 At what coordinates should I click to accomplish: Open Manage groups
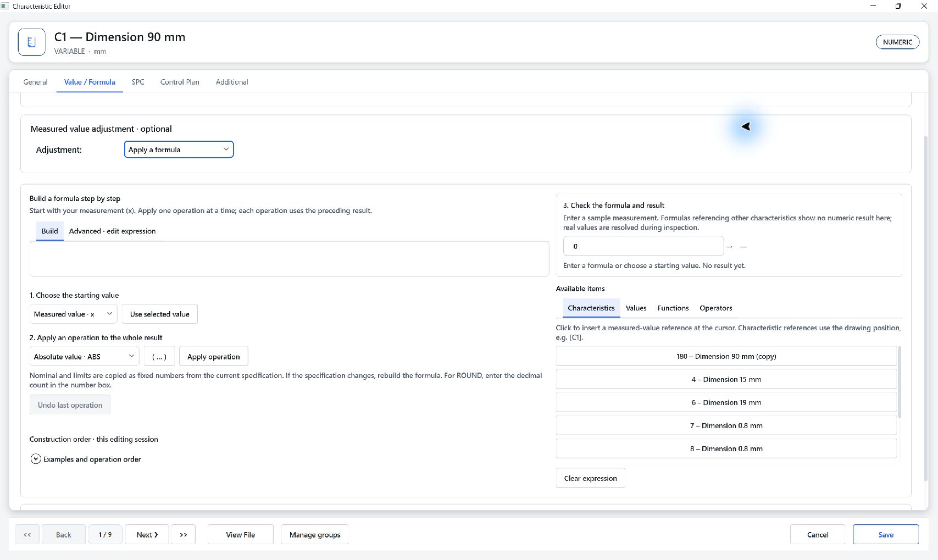pyautogui.click(x=315, y=535)
